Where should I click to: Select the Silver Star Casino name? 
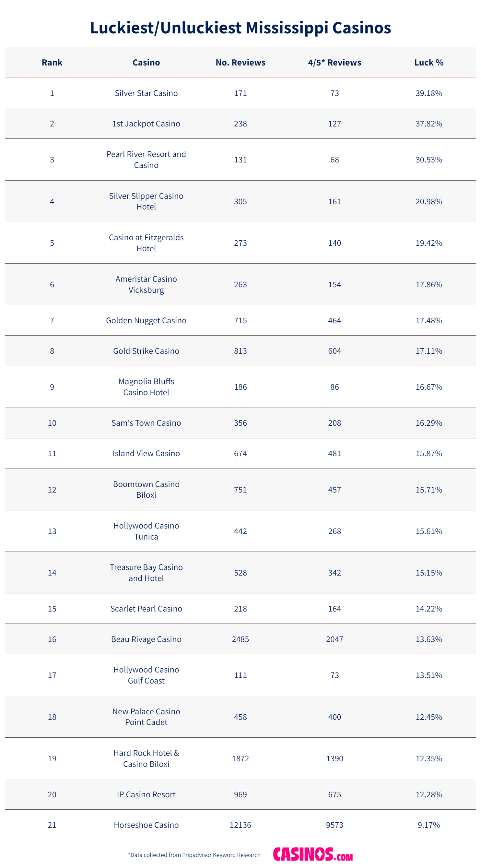[x=146, y=93]
